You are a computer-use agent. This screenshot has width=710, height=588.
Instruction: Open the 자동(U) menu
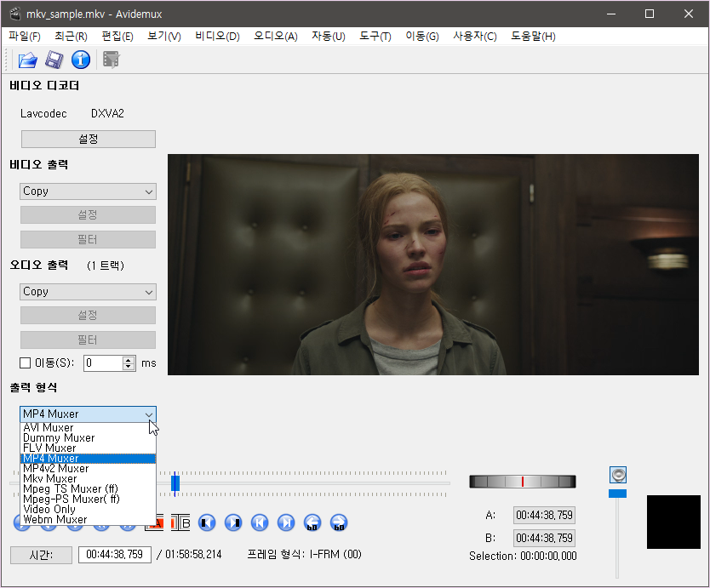(329, 37)
